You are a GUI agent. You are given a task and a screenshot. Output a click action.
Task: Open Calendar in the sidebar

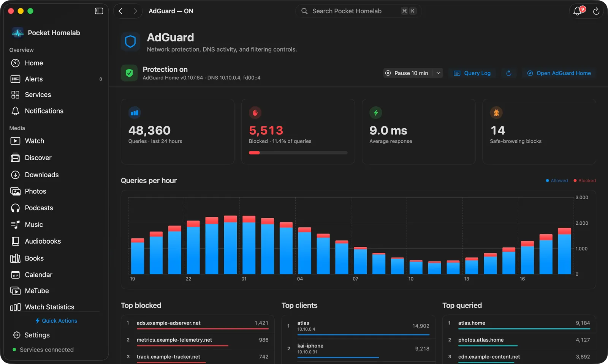point(56,275)
